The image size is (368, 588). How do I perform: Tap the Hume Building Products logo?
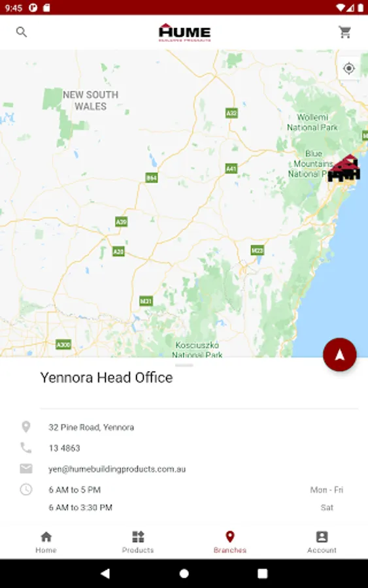point(184,32)
